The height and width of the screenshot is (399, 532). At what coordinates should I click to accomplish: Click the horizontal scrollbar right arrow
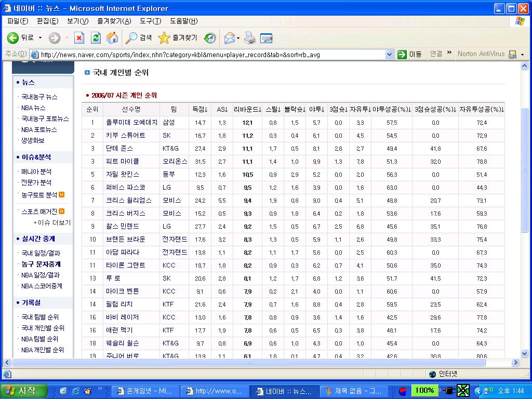tap(516, 362)
